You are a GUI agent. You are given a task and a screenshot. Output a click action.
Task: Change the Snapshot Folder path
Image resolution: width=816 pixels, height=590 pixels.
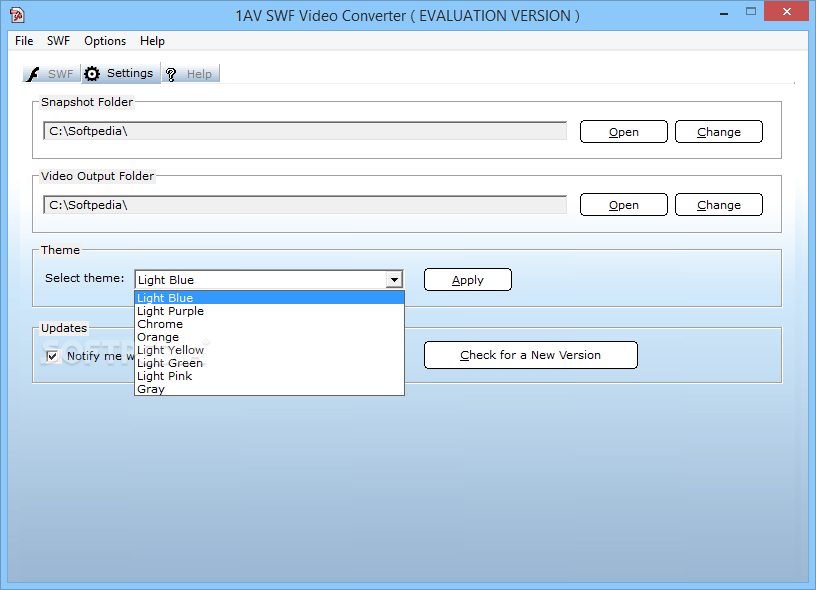tap(719, 132)
